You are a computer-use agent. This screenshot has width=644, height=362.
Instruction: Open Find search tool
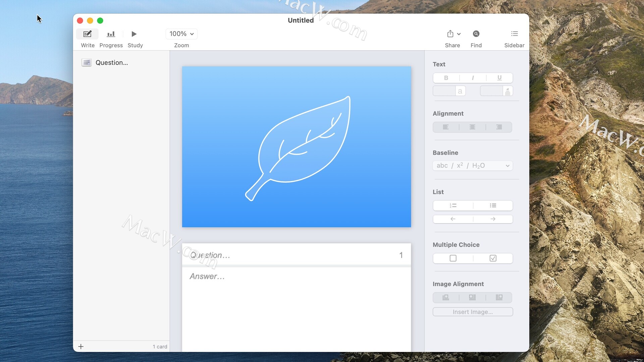point(476,34)
